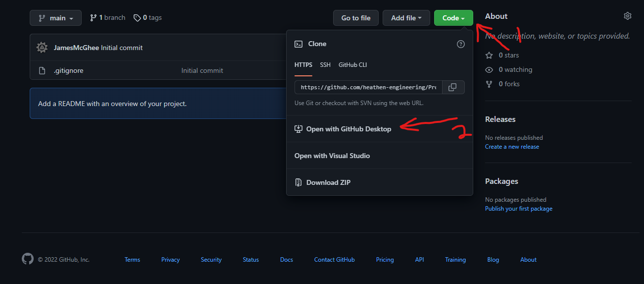Open the About footer link

tap(528, 260)
